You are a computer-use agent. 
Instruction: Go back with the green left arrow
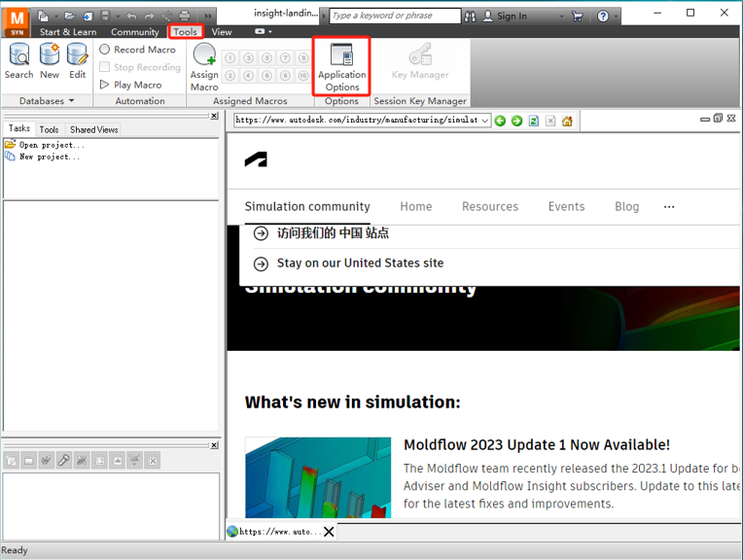[x=500, y=121]
